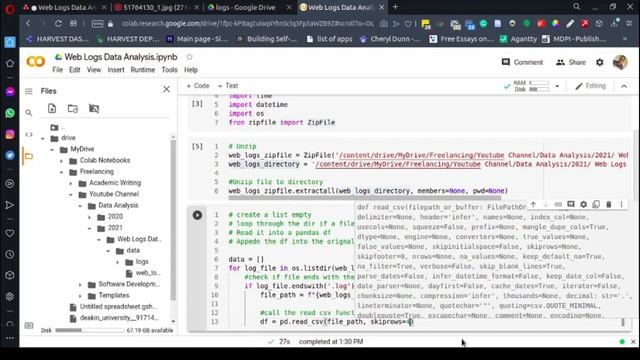Open the Edit menu
The width and height of the screenshot is (640, 360).
click(x=75, y=70)
